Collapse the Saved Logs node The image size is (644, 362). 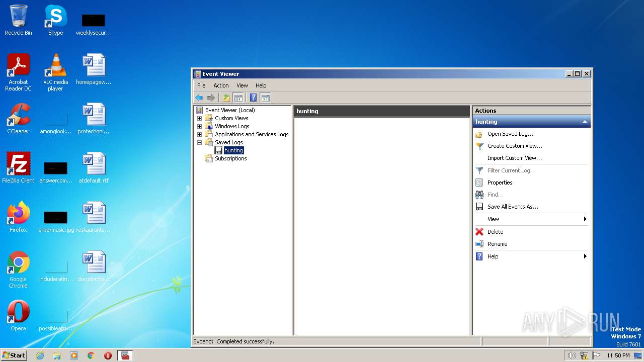point(199,142)
